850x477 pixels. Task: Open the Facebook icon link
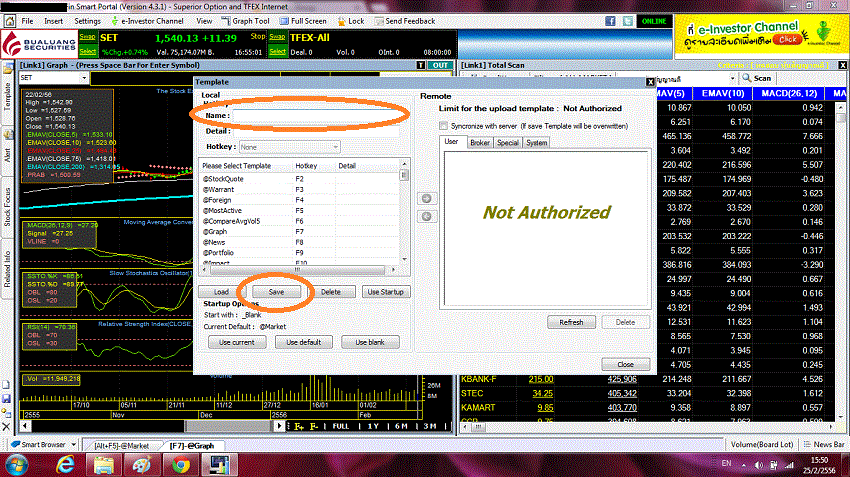(610, 21)
